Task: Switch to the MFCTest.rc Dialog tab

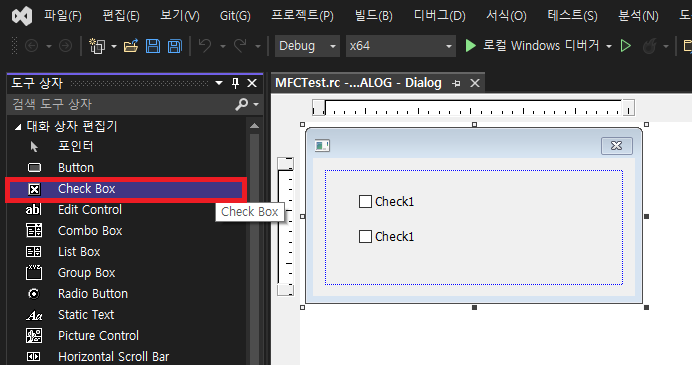Action: (x=358, y=83)
